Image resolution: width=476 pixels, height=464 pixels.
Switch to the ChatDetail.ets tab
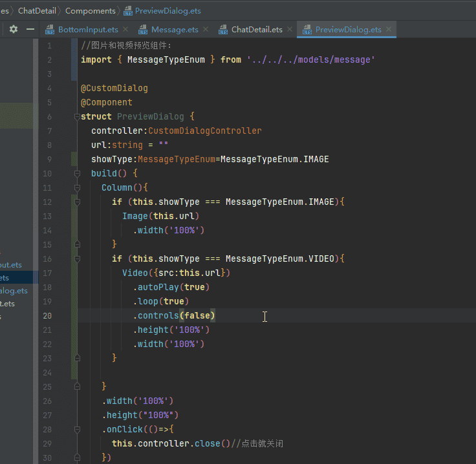tap(256, 30)
